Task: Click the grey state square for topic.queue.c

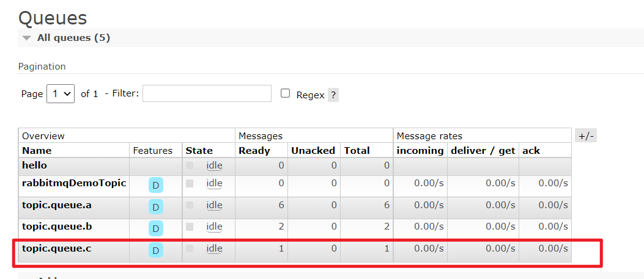Action: (x=190, y=248)
